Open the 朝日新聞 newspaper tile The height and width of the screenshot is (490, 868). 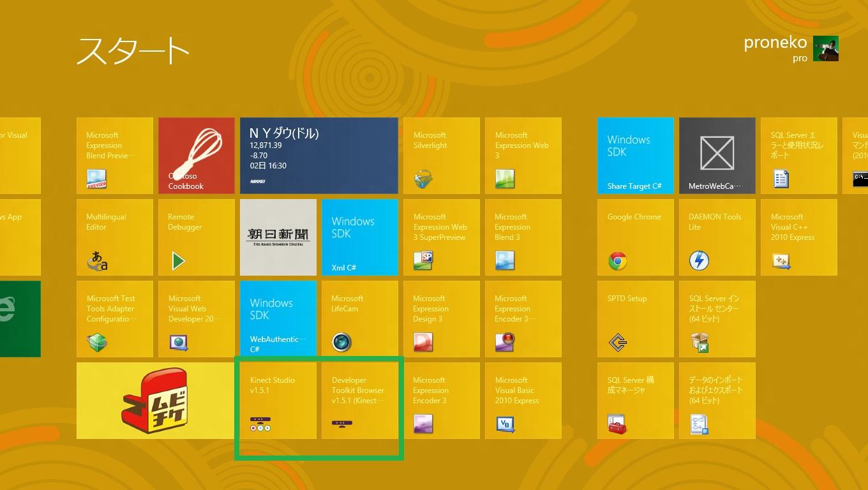278,237
